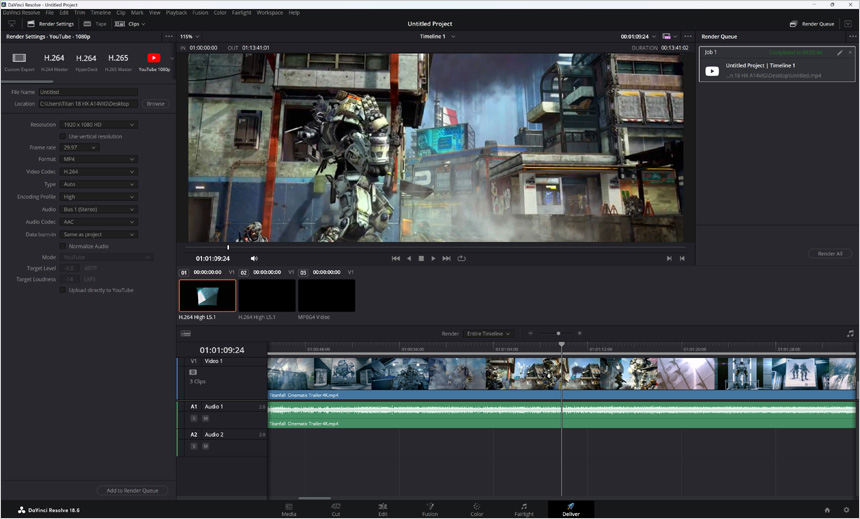The width and height of the screenshot is (860, 519).
Task: Enable Use vertical resolution checkbox
Action: click(x=63, y=136)
